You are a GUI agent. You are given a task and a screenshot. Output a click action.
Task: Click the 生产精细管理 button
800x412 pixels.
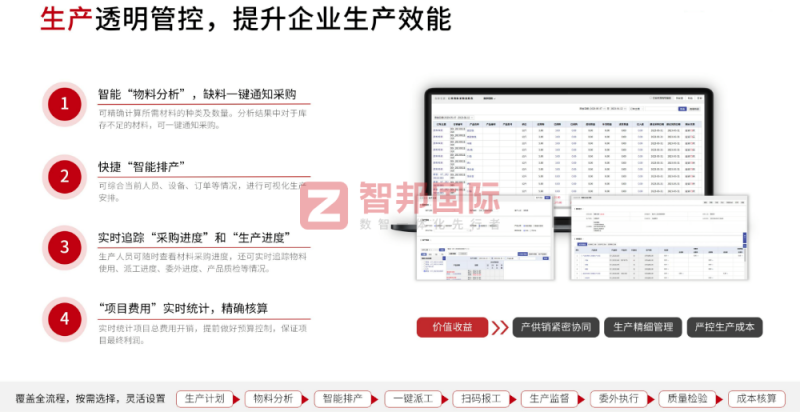pos(644,327)
